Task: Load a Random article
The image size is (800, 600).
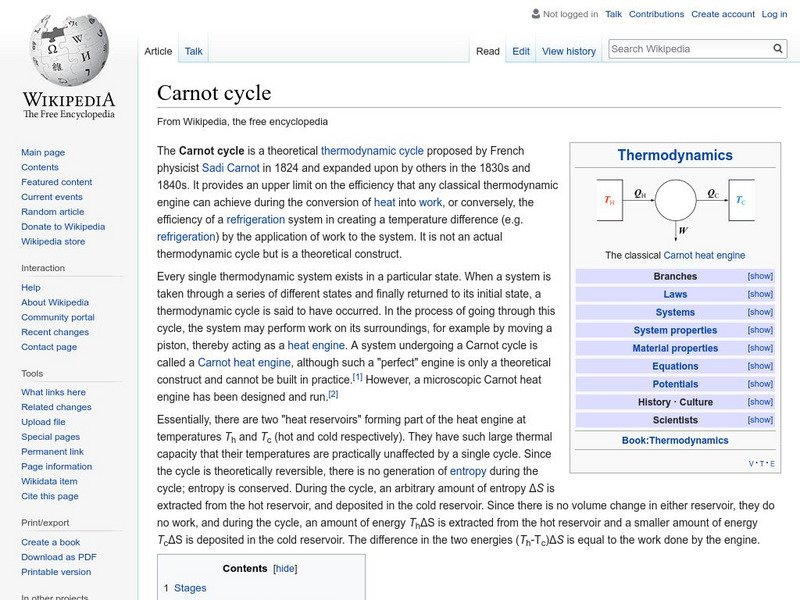Action: click(x=53, y=211)
